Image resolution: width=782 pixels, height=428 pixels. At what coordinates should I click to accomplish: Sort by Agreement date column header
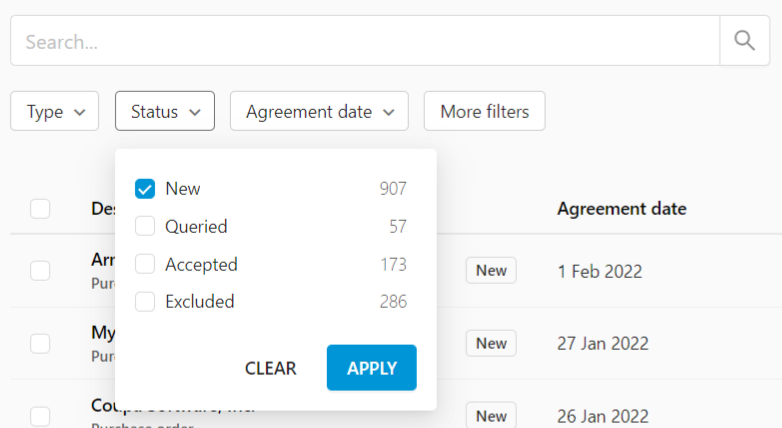[621, 209]
